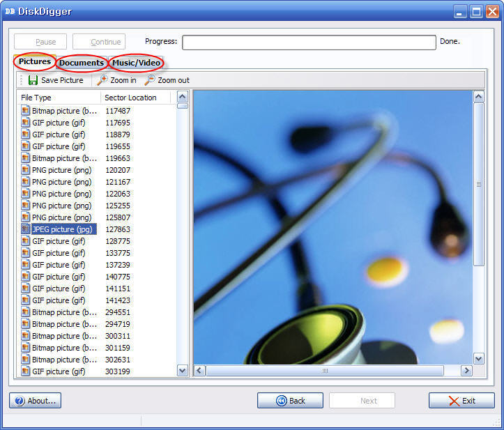
Task: Click the About... button
Action: pyautogui.click(x=36, y=401)
